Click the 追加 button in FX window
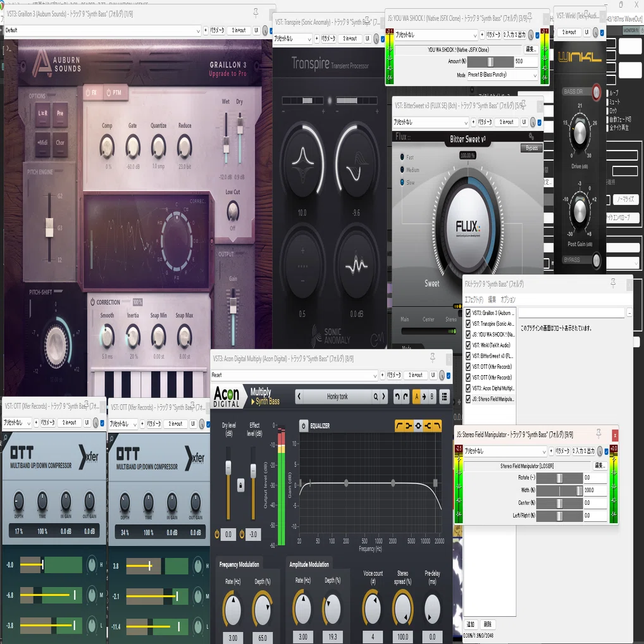This screenshot has height=644, width=644. tap(470, 624)
